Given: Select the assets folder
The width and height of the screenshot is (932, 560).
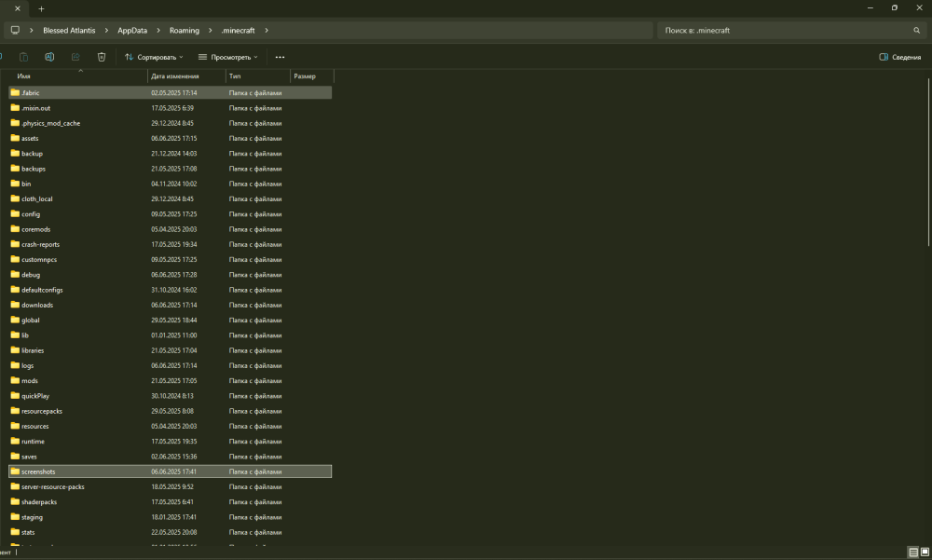Looking at the screenshot, I should 170,139.
